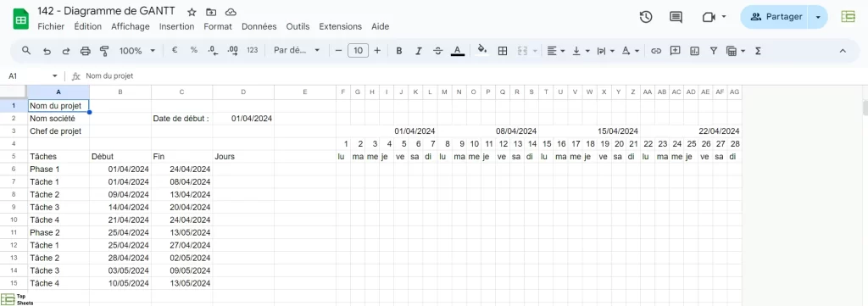Open the Affichage menu
This screenshot has height=306, width=868.
pos(130,26)
